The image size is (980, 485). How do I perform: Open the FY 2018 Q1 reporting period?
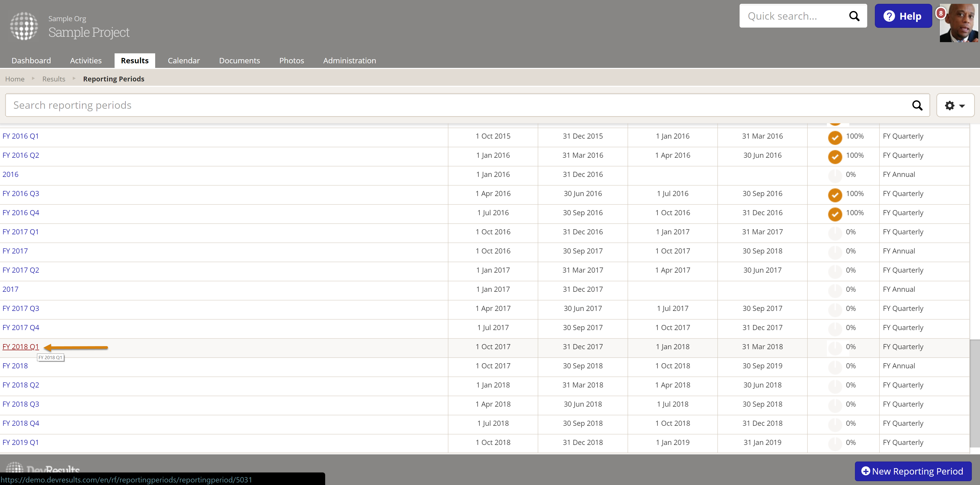(20, 347)
